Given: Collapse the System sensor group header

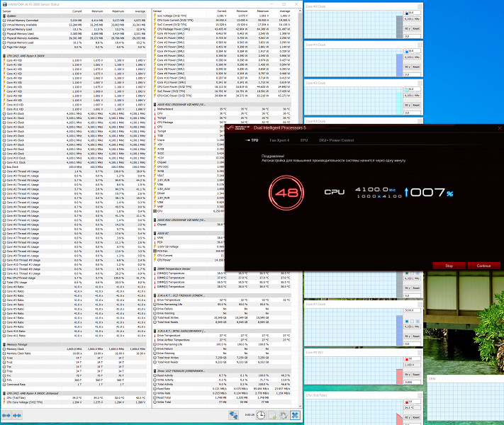Looking at the screenshot, I should (74, 16).
